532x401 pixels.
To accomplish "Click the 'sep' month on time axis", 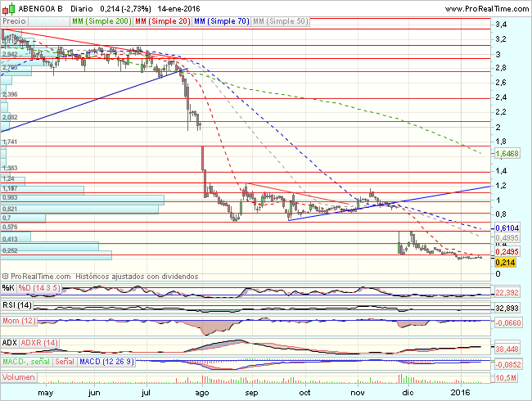I will pos(251,393).
